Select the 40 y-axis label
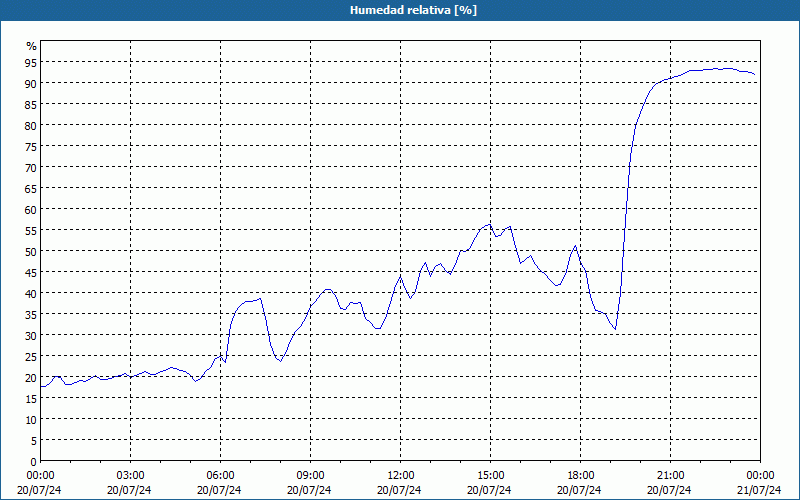This screenshot has width=800, height=500. coord(31,293)
